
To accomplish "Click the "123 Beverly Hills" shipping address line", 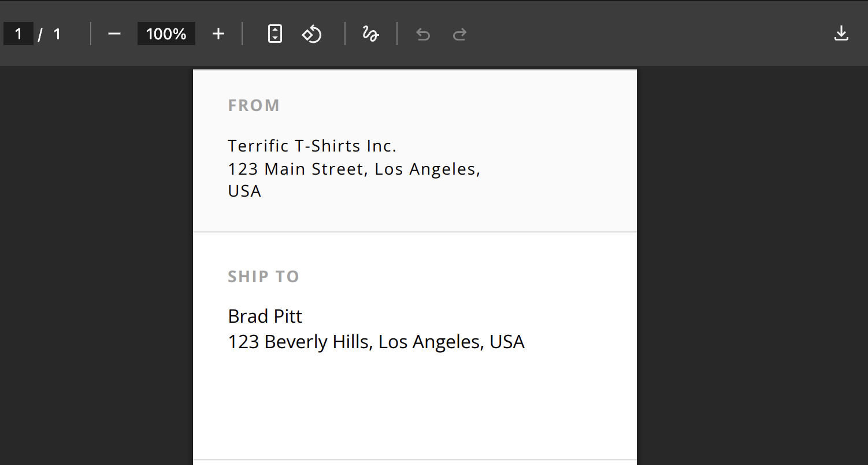I will tap(376, 342).
